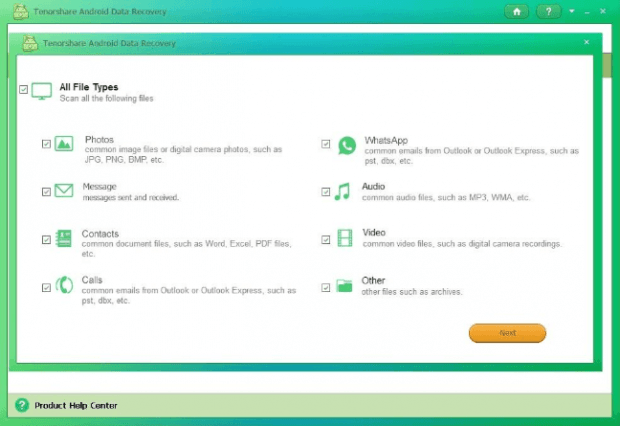Click the orange Next button
620x426 pixels.
click(507, 333)
